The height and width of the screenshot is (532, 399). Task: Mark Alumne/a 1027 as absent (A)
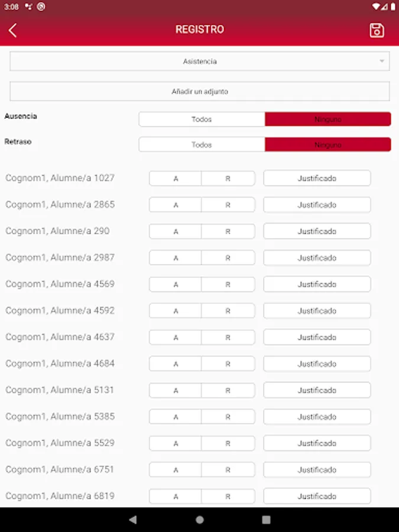[x=176, y=179]
